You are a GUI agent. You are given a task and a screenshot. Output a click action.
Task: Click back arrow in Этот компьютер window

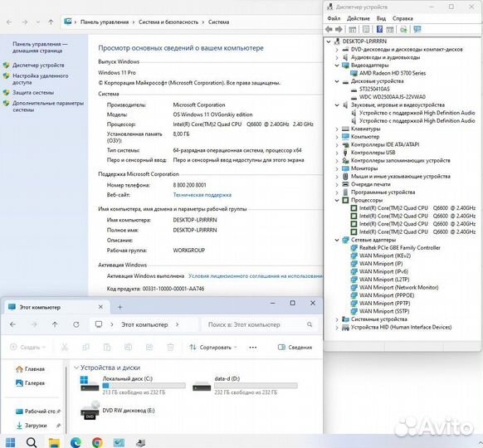[13, 324]
